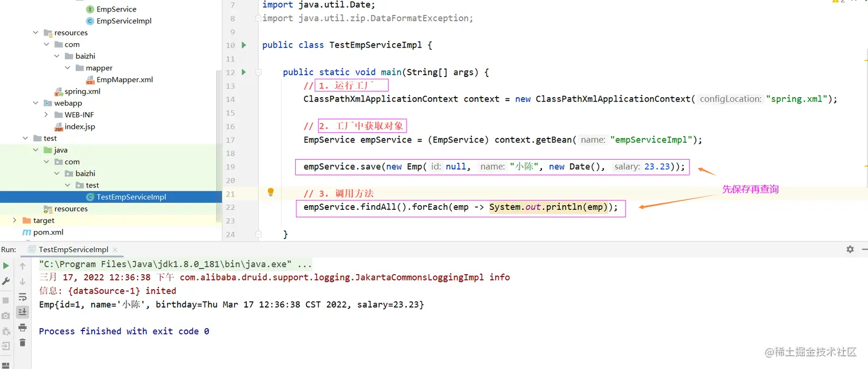Click the DataFormatException import line
This screenshot has width=868, height=369.
coord(367,18)
